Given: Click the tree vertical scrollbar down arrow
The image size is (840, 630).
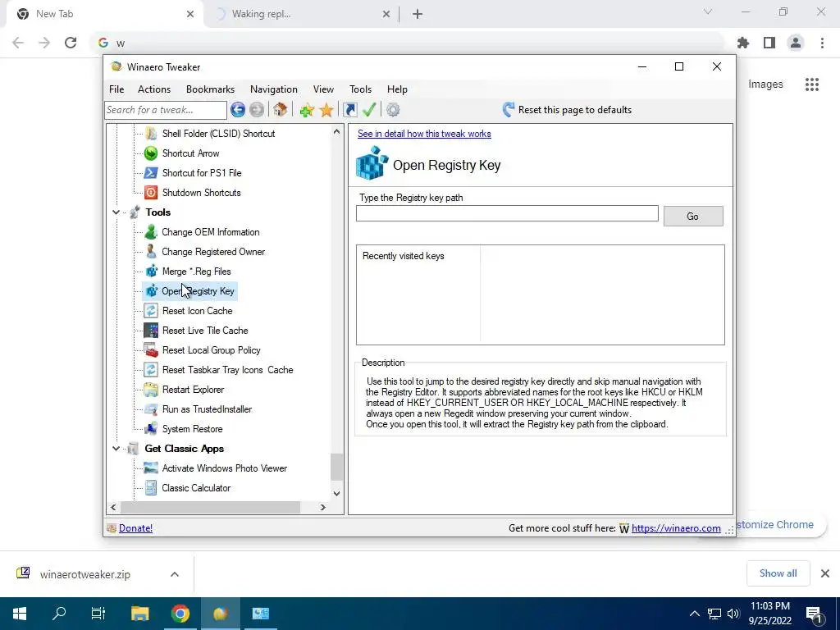Looking at the screenshot, I should click(x=336, y=493).
